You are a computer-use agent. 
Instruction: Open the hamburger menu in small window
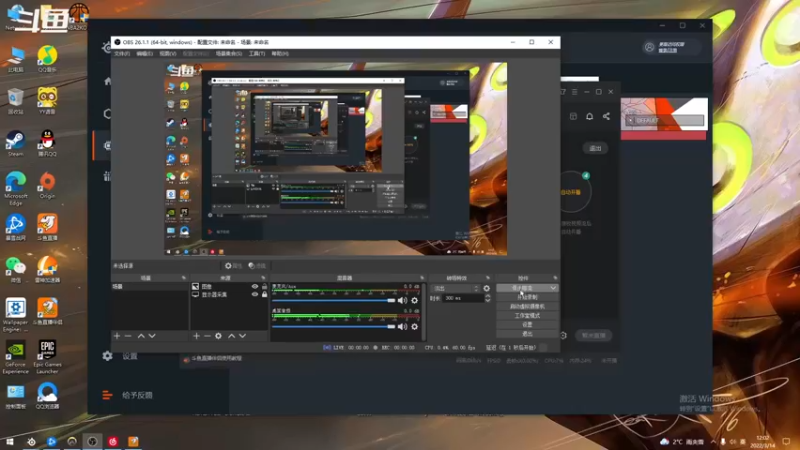point(574,92)
